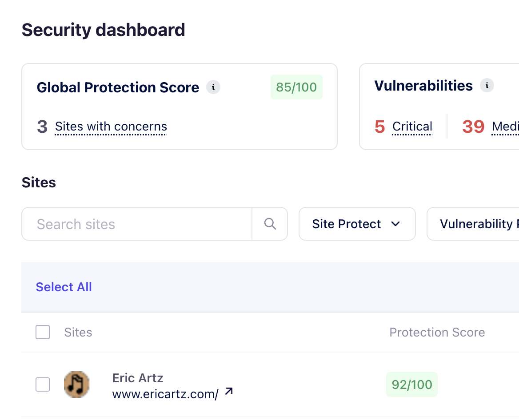
Task: Click the search magnifier icon
Action: coord(270,224)
